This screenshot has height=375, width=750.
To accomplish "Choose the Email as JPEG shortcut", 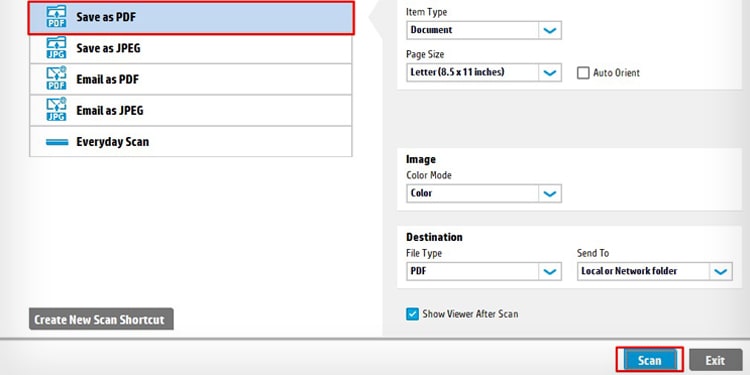I will [x=191, y=110].
